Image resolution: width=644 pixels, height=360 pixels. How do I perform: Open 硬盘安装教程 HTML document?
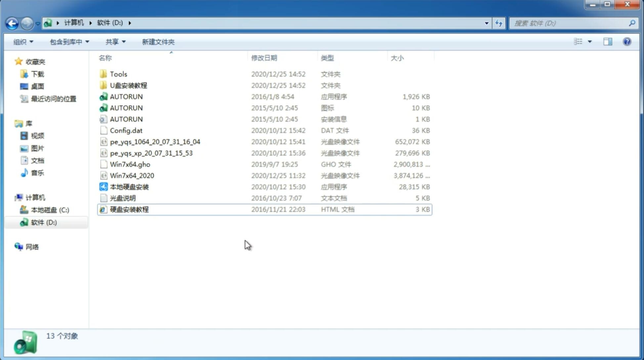click(x=129, y=209)
